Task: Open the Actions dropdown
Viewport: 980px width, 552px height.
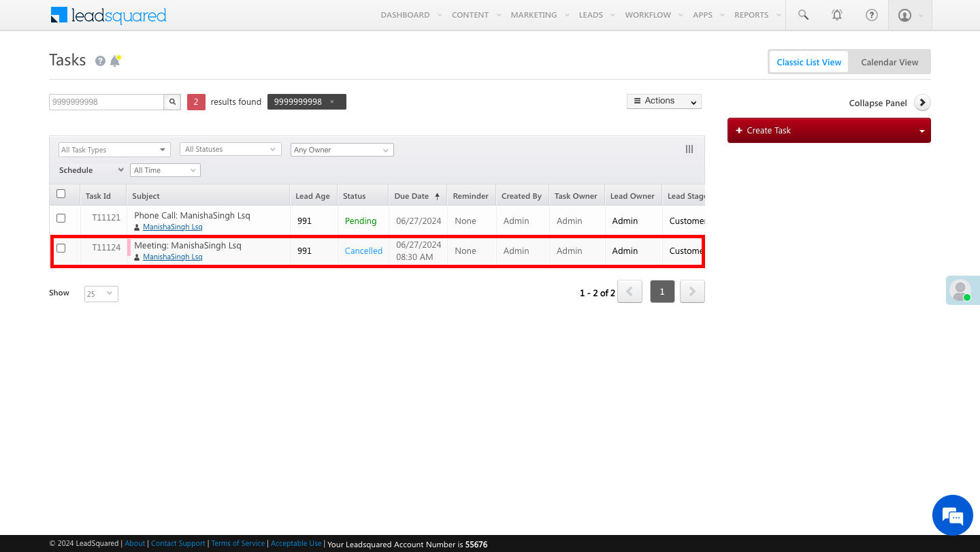Action: click(x=664, y=101)
